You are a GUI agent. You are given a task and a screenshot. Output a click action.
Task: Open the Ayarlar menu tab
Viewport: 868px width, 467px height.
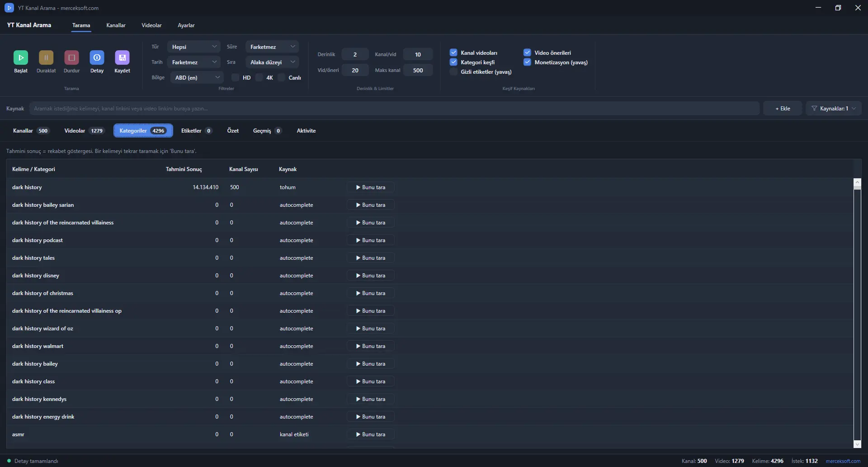click(186, 25)
